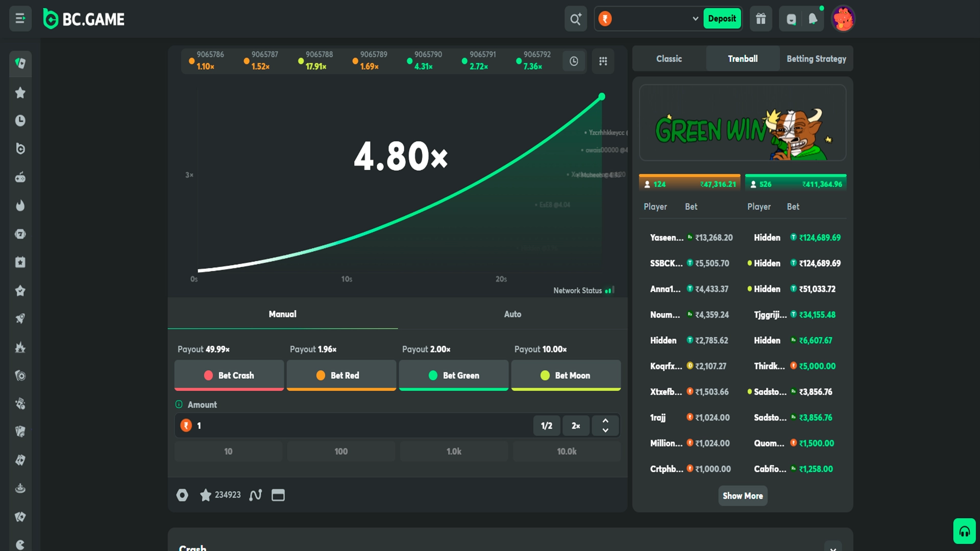The width and height of the screenshot is (980, 551).
Task: Expand the Crash section chevron
Action: (x=832, y=548)
